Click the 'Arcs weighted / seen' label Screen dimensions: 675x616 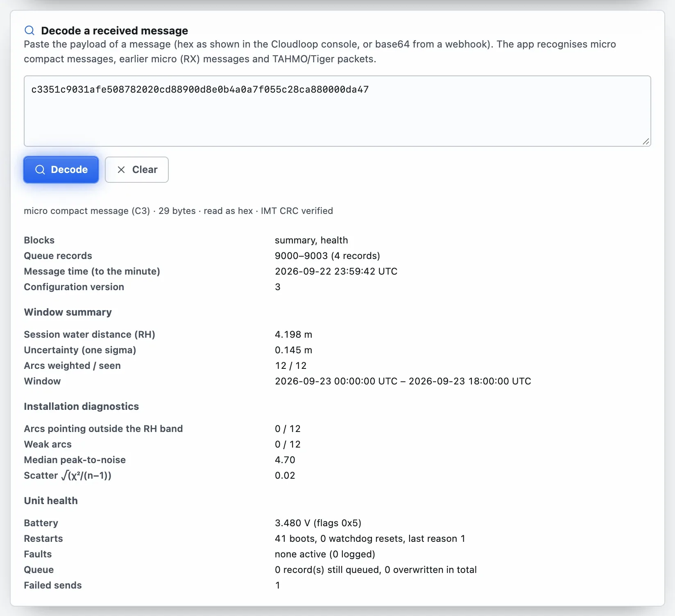click(72, 366)
